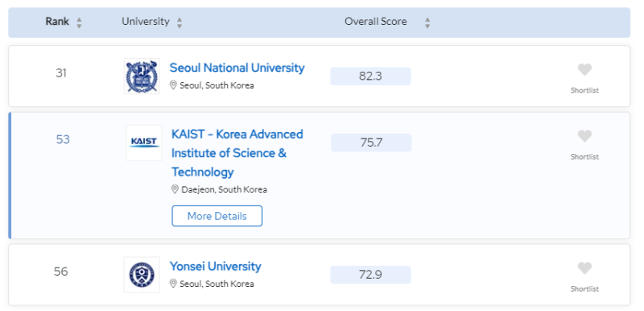
Task: Click the Overall Score column header
Action: click(375, 22)
